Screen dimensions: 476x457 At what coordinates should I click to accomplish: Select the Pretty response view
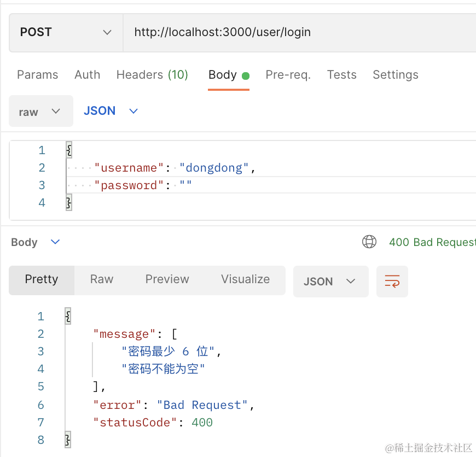(42, 279)
